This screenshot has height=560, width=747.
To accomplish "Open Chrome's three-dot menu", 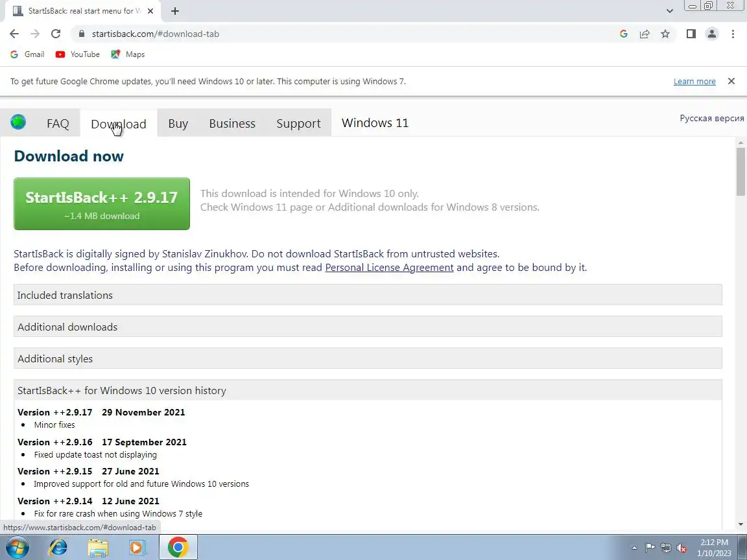I will pos(733,34).
